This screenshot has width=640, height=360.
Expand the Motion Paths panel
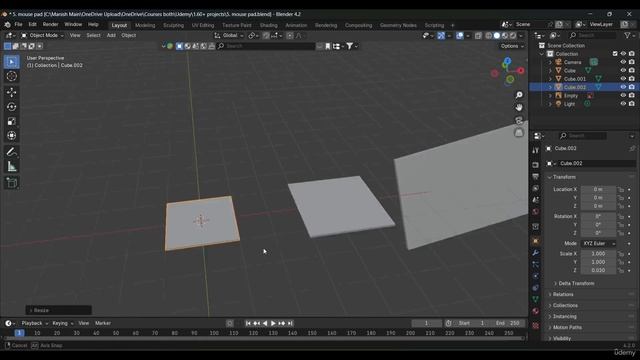pyautogui.click(x=567, y=327)
